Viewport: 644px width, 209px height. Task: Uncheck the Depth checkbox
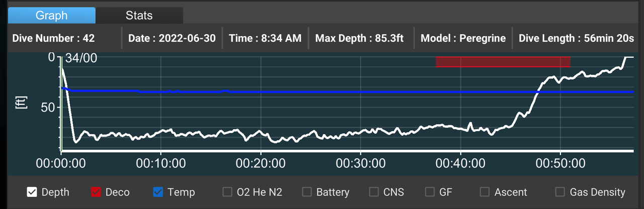32,192
